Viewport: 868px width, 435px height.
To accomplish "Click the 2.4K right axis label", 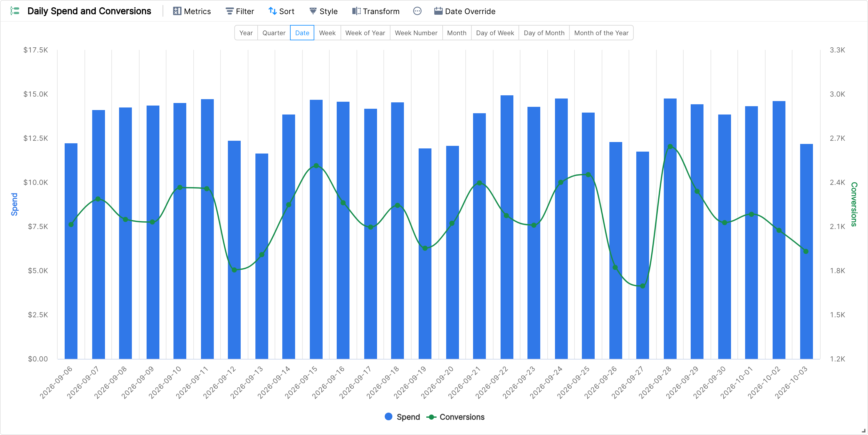I will tap(837, 182).
